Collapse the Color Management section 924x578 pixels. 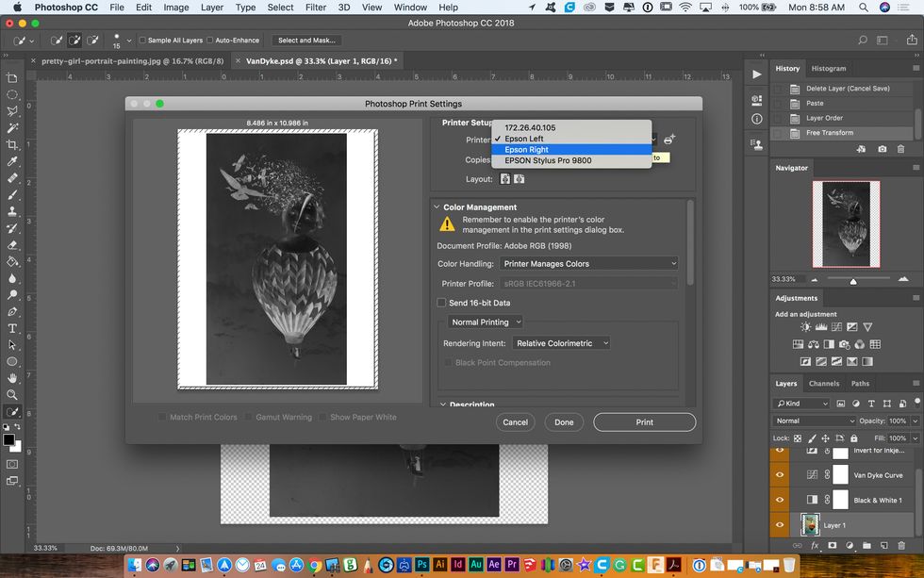click(x=436, y=207)
